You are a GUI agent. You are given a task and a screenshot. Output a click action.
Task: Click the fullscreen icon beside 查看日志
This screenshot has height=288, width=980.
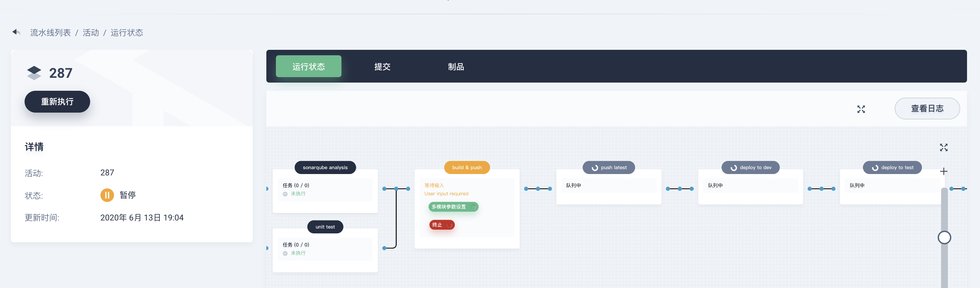(861, 109)
